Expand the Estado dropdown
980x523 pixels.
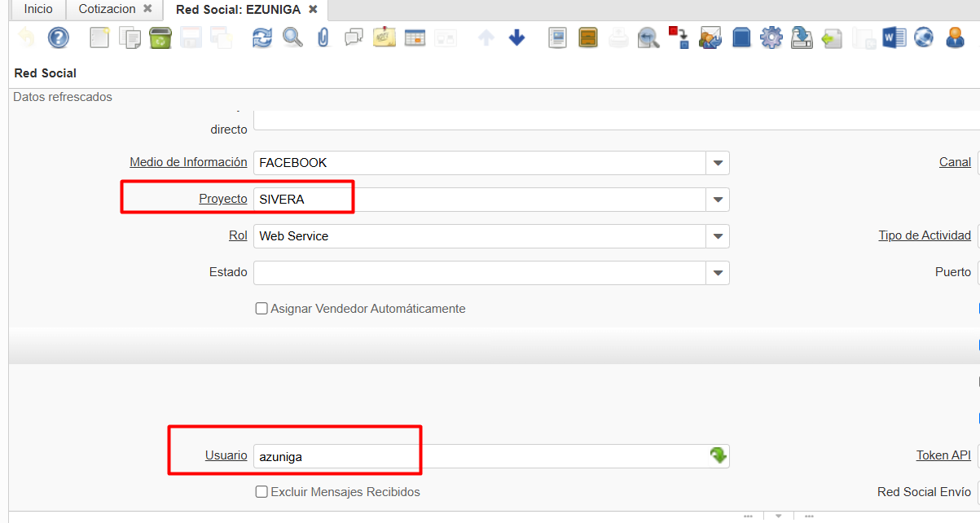pos(718,273)
